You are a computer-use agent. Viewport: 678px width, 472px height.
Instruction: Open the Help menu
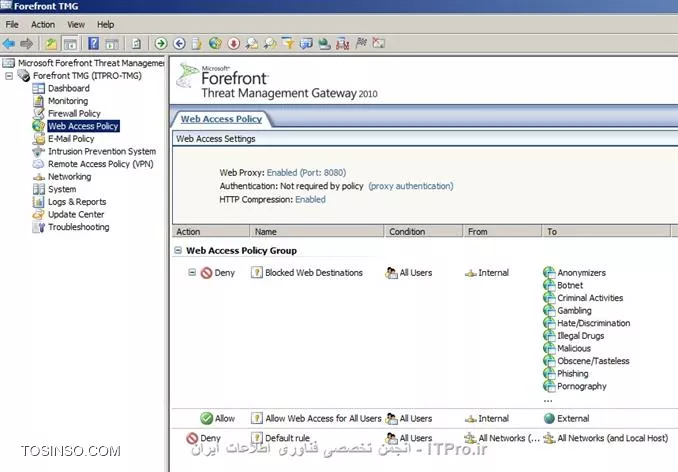[x=106, y=25]
